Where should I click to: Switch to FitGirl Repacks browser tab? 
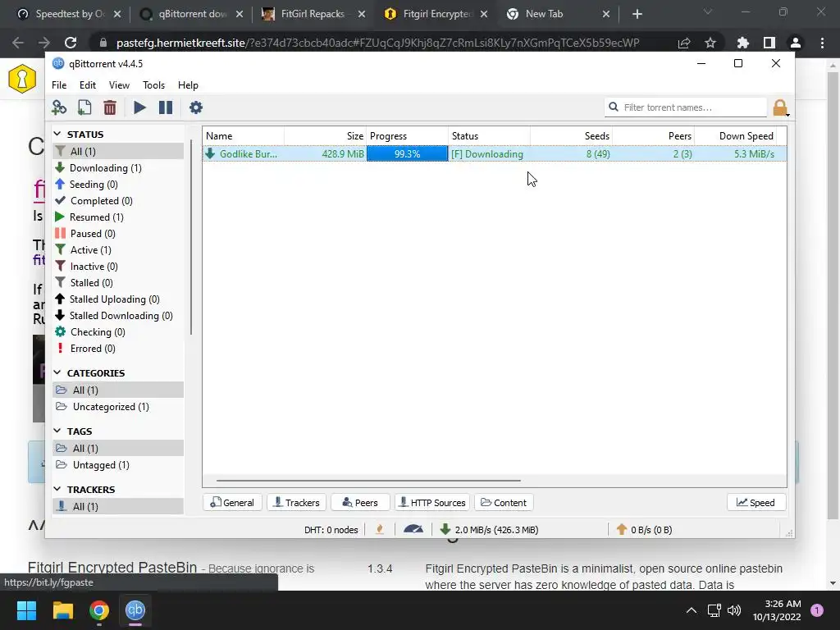tap(313, 14)
